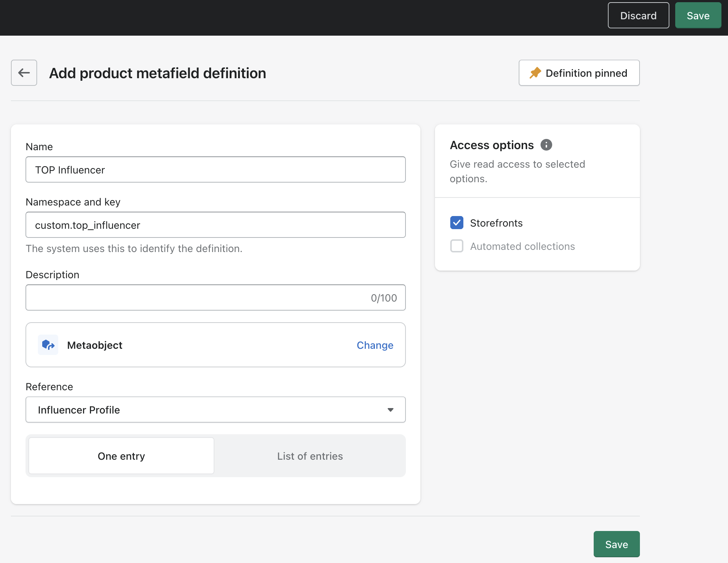Click into the Description field
Image resolution: width=728 pixels, height=563 pixels.
tap(197, 298)
